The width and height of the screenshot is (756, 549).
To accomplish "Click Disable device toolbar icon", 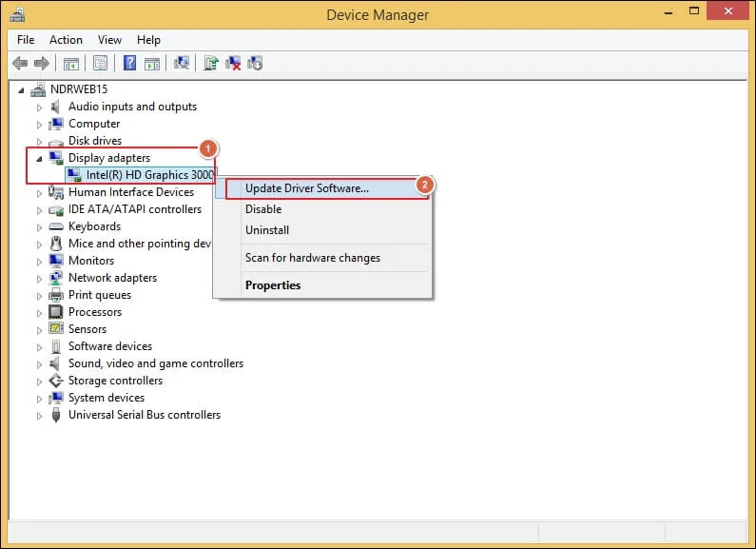I will click(x=255, y=63).
